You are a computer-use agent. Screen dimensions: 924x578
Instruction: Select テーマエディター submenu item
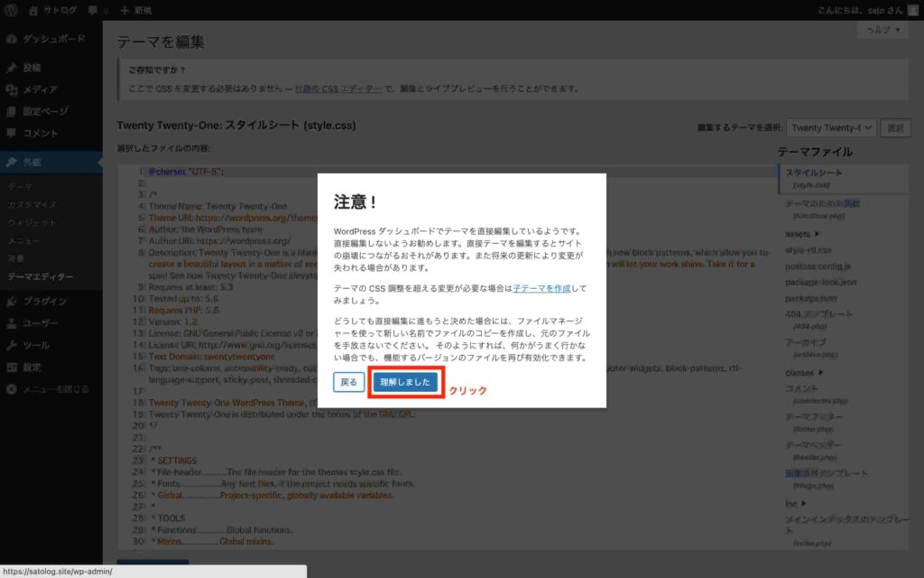(x=40, y=276)
